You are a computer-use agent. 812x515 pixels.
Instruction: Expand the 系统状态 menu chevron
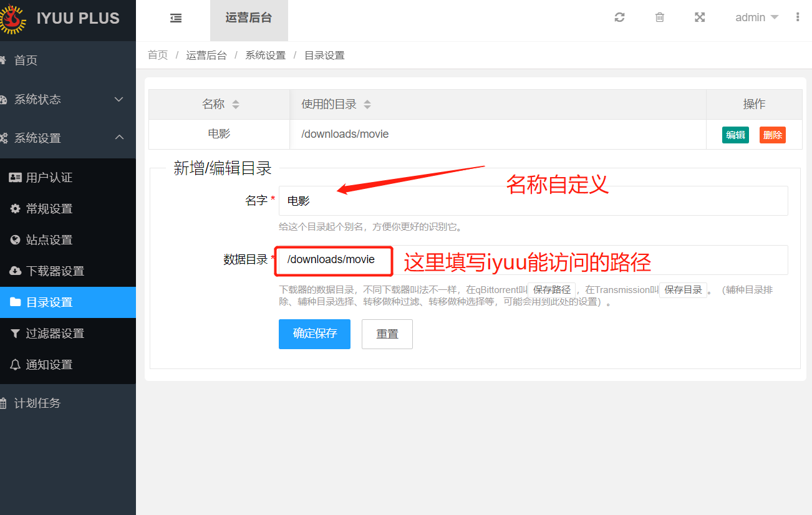point(119,100)
